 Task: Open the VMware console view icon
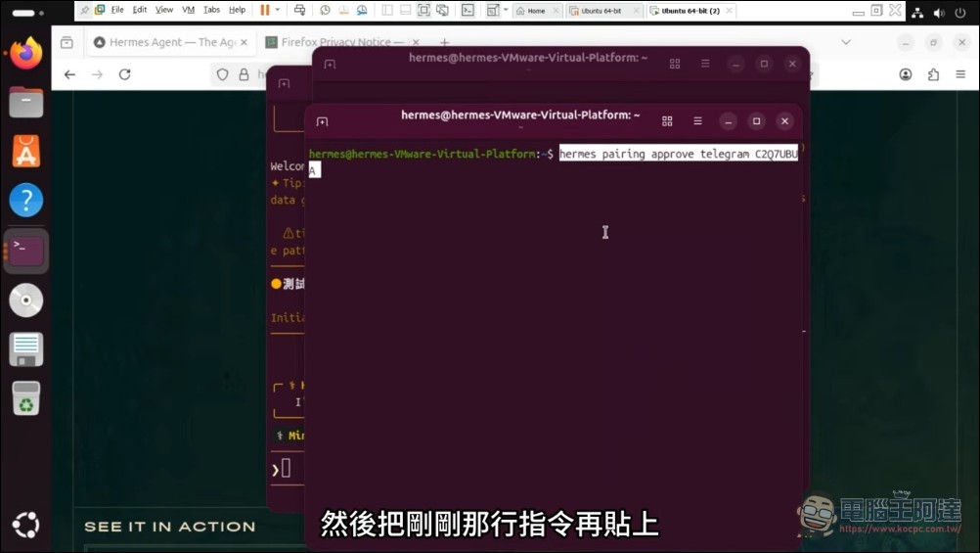[468, 10]
